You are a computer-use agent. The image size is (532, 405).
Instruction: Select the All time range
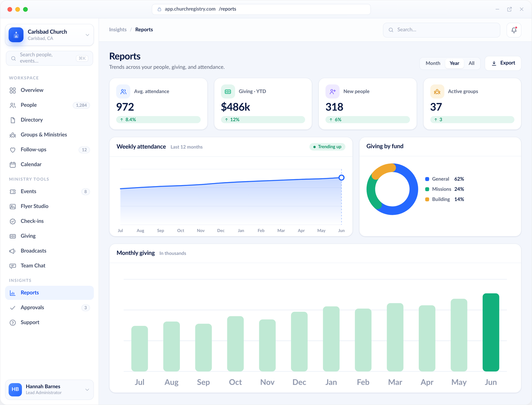471,63
